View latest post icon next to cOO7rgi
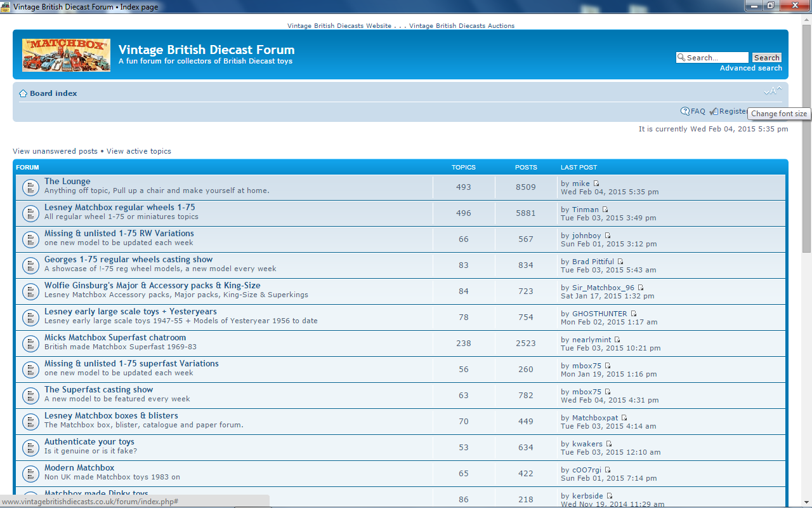This screenshot has height=508, width=812. click(608, 470)
